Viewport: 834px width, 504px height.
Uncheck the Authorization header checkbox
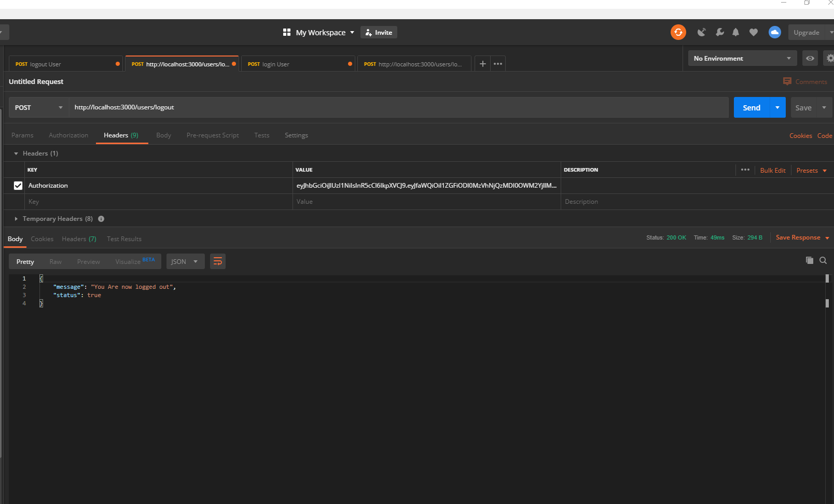coord(18,185)
